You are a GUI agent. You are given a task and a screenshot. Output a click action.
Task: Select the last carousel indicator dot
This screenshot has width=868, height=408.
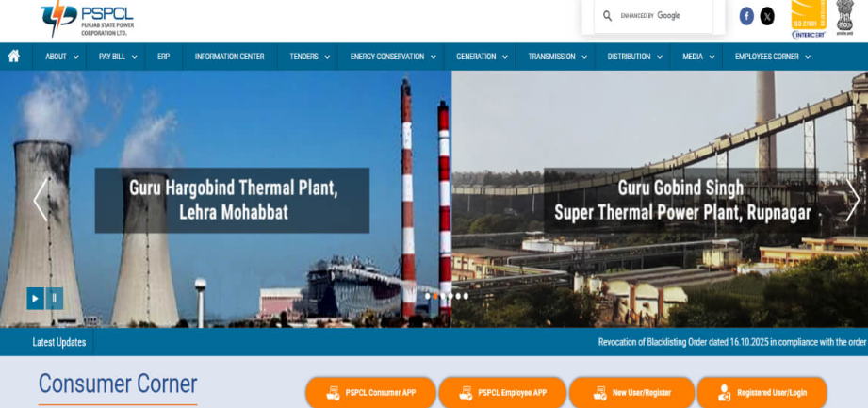tap(466, 296)
